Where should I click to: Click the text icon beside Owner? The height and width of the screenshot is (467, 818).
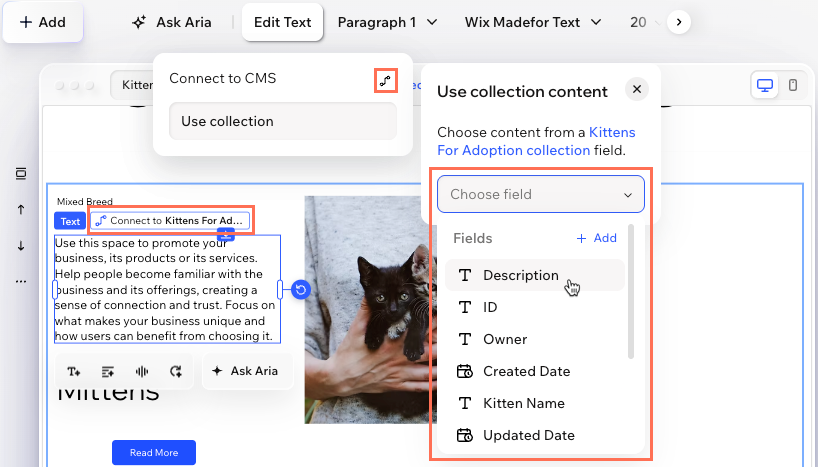464,339
